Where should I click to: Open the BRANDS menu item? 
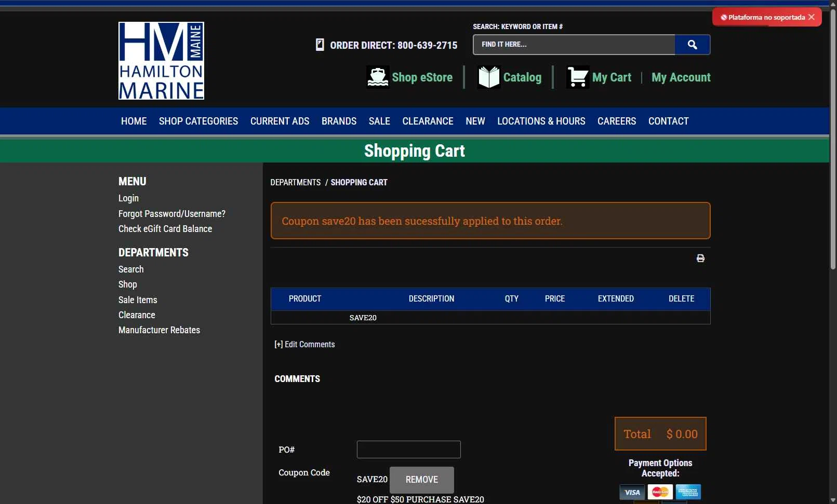click(x=339, y=121)
